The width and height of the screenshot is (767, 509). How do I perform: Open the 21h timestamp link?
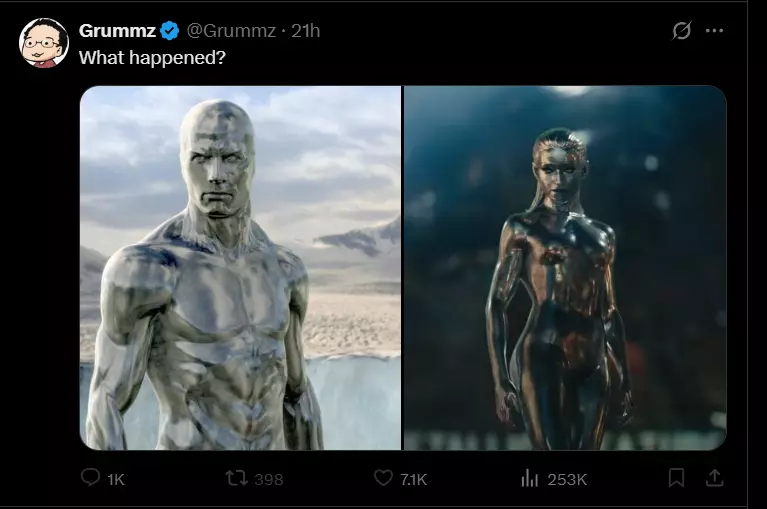click(x=305, y=31)
